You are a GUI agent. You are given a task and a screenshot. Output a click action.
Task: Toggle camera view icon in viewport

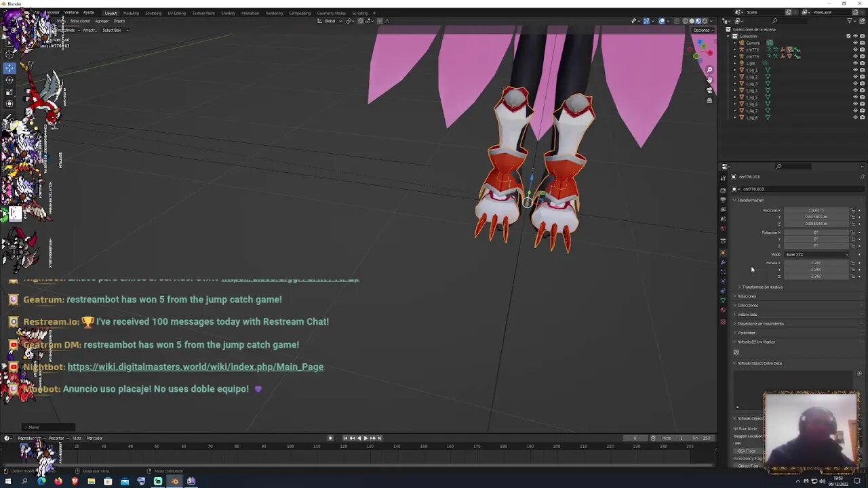pos(709,90)
